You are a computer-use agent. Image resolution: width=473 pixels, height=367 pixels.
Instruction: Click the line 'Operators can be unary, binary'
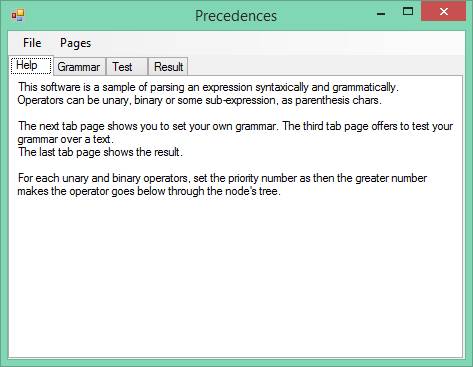point(199,100)
